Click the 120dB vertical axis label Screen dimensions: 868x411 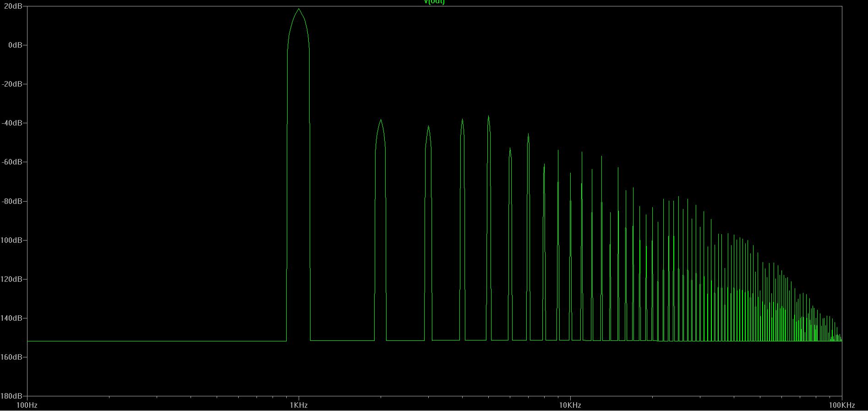point(11,279)
